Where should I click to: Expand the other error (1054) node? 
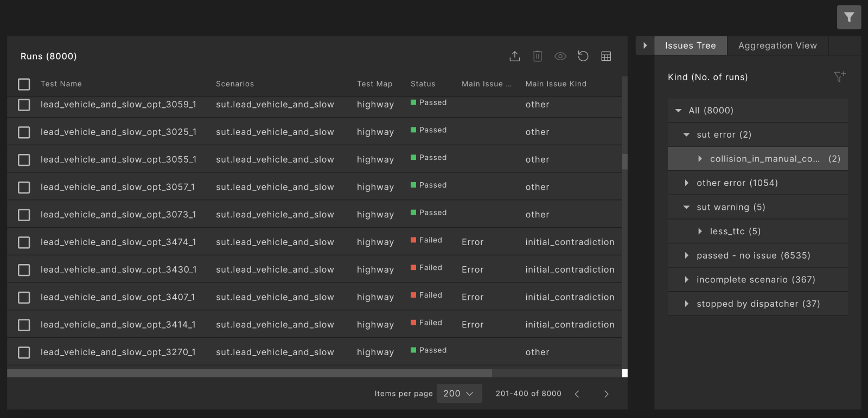(x=687, y=183)
